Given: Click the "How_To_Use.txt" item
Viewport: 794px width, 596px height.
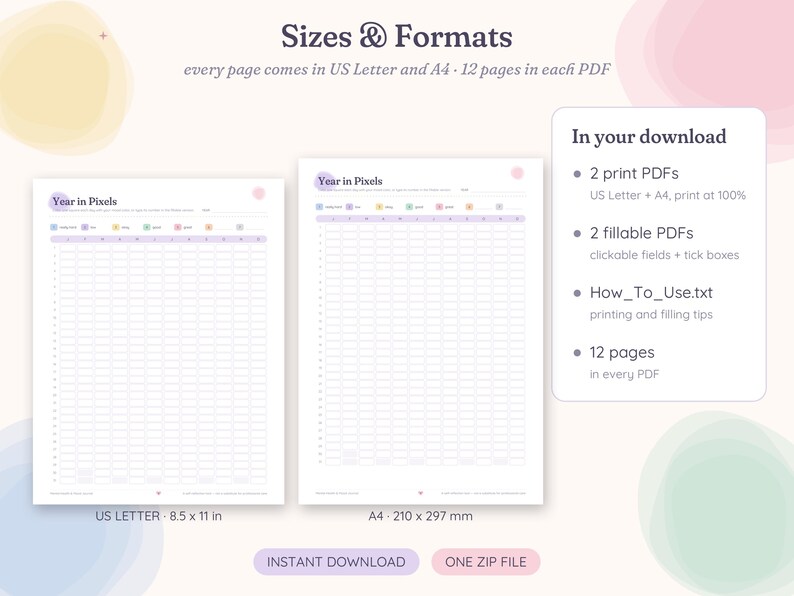Looking at the screenshot, I should pos(651,293).
